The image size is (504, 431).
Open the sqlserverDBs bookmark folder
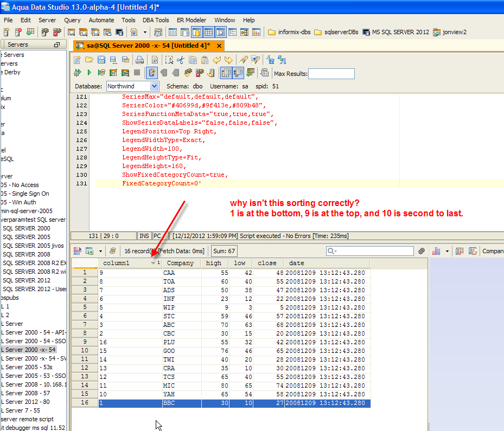(336, 32)
